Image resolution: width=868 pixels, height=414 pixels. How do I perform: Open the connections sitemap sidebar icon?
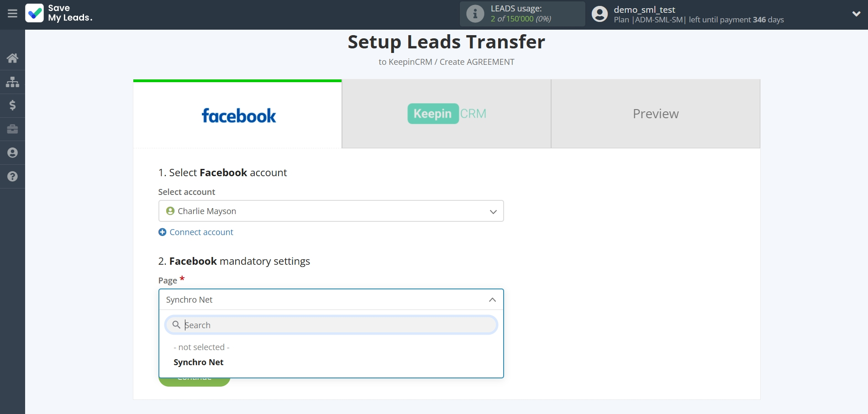tap(12, 82)
